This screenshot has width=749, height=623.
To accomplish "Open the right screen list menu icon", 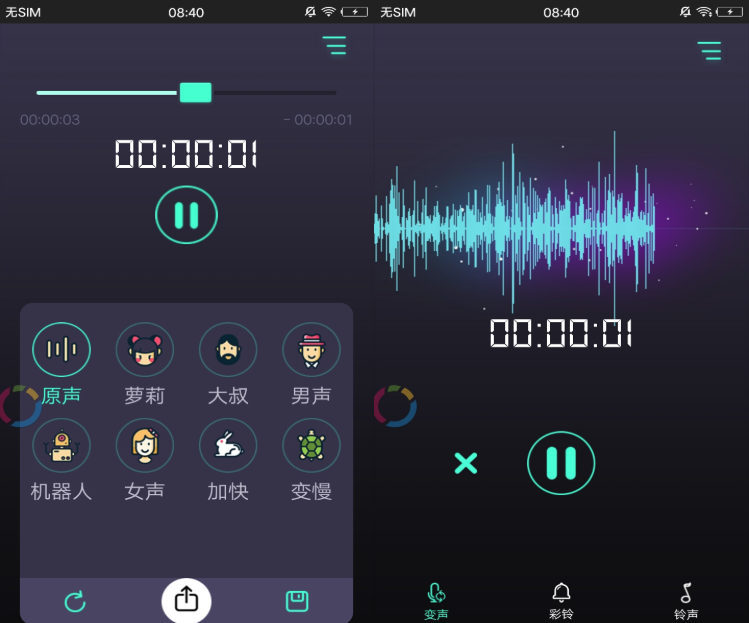I will (x=709, y=51).
